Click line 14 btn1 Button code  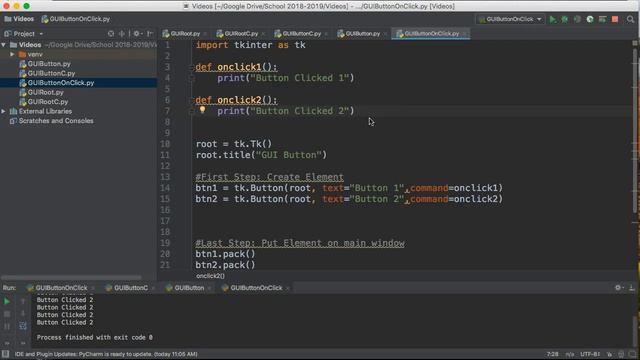(x=349, y=188)
